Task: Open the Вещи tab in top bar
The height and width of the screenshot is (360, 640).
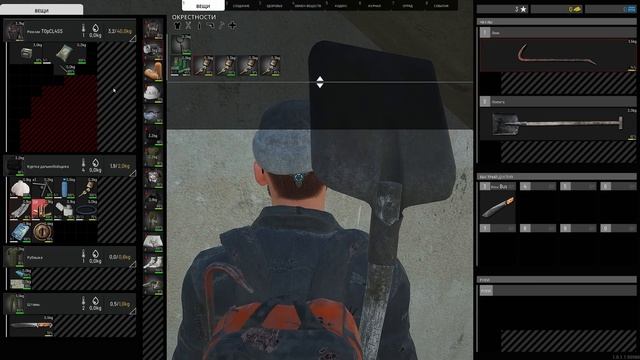Action: pyautogui.click(x=203, y=5)
